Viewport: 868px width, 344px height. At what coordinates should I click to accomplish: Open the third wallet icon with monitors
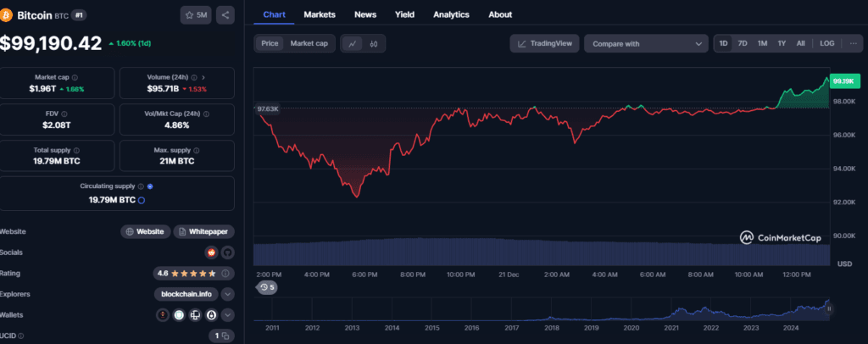pyautogui.click(x=195, y=315)
